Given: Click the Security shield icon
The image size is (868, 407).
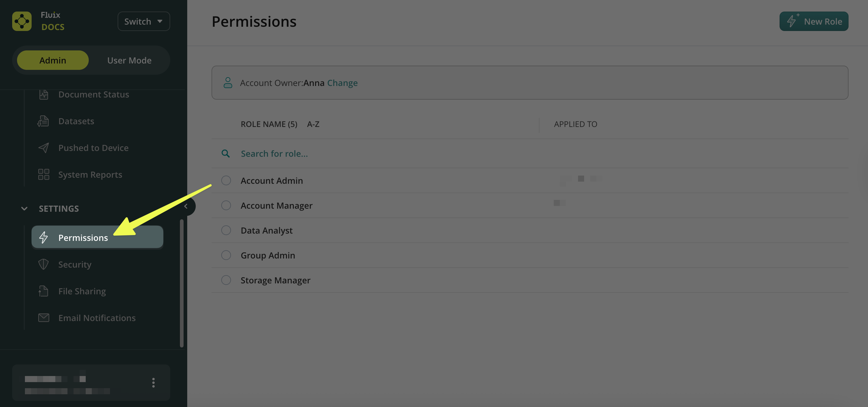Looking at the screenshot, I should [x=43, y=264].
